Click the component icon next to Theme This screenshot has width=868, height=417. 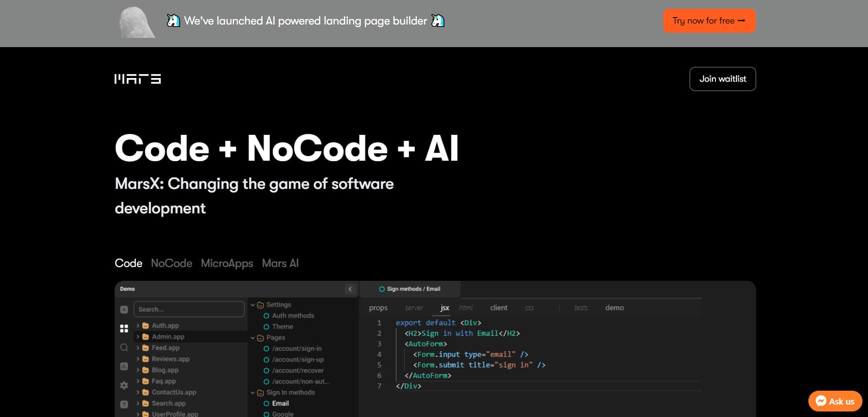click(x=266, y=327)
